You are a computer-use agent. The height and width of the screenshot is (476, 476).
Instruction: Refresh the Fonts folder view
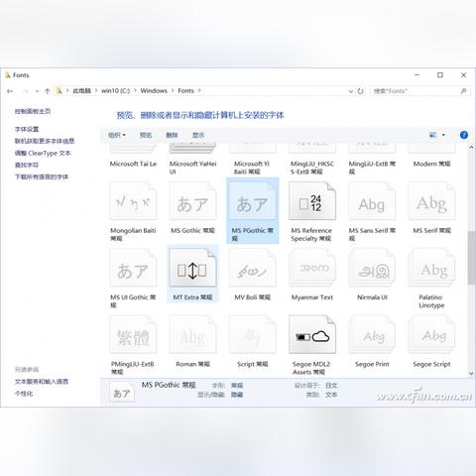coord(361,91)
